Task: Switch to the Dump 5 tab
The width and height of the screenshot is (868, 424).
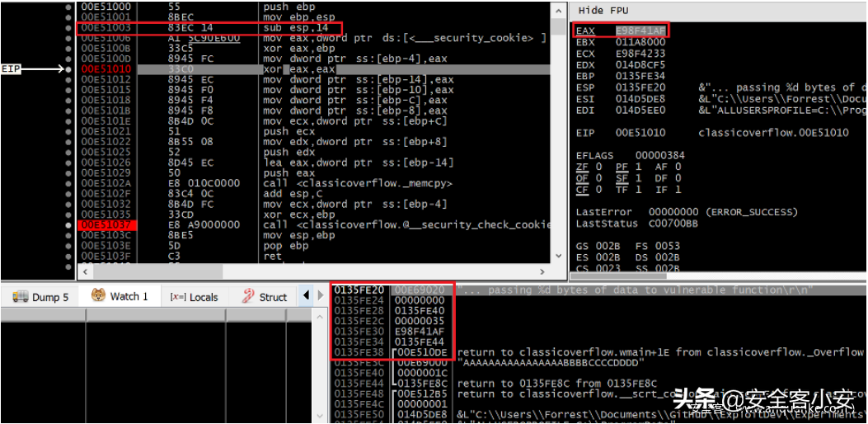Action: point(41,297)
